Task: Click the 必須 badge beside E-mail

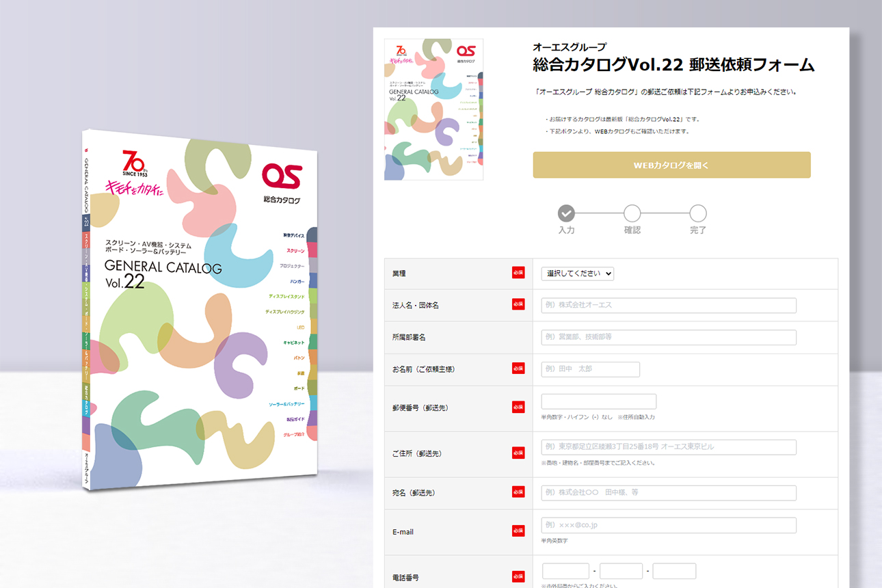Action: tap(518, 531)
